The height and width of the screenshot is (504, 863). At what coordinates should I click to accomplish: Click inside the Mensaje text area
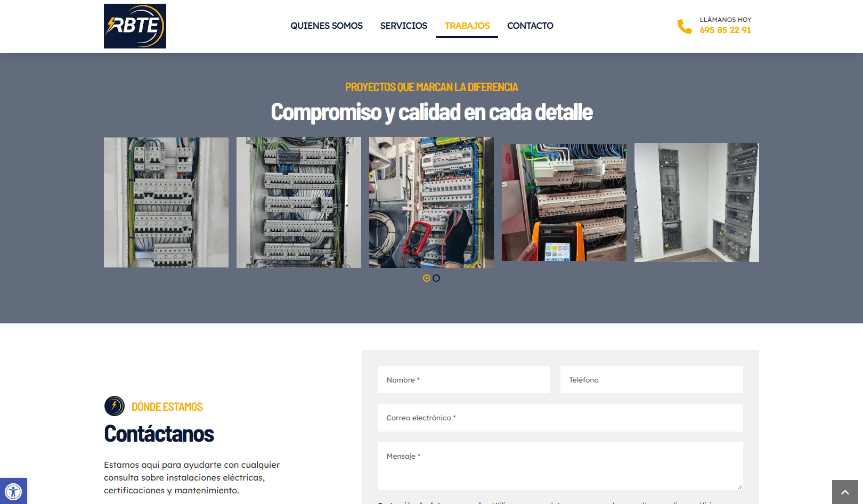click(x=560, y=466)
